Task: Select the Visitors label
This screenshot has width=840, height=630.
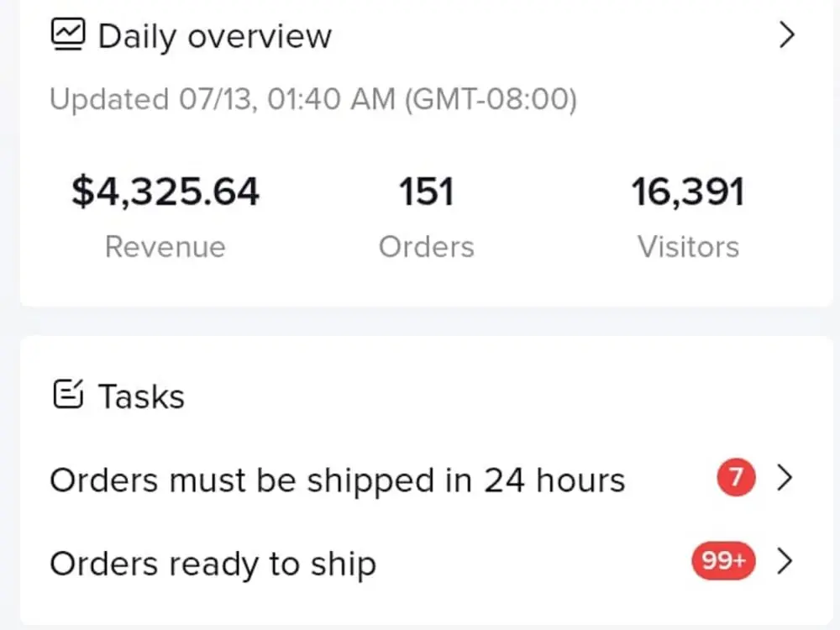Action: click(688, 247)
